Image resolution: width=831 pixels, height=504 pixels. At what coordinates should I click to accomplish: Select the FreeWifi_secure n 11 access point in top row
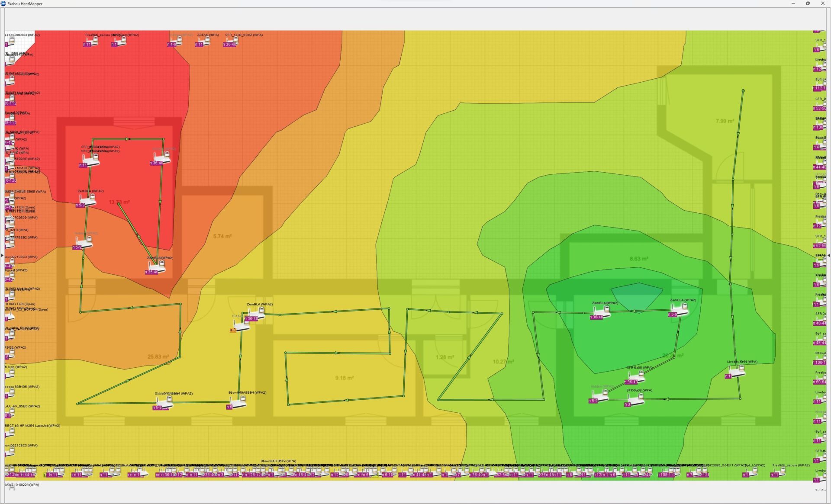[x=91, y=42]
